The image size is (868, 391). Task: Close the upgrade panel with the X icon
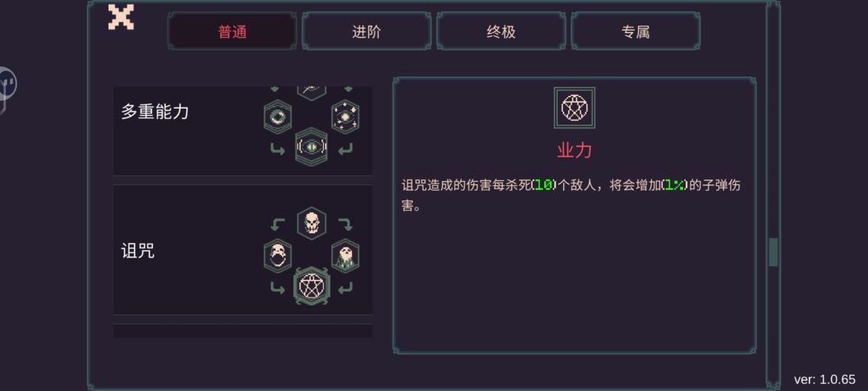(121, 17)
